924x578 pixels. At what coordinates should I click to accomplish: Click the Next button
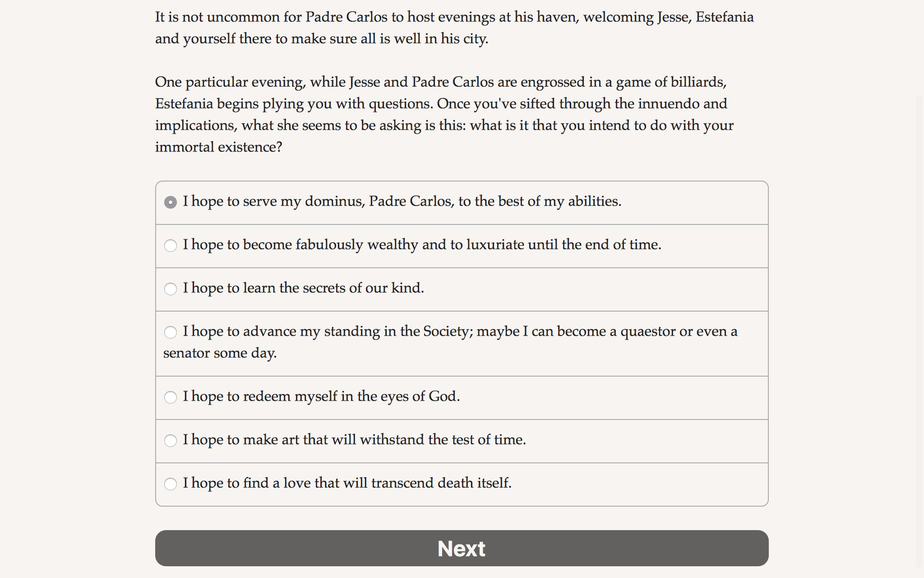pos(461,548)
